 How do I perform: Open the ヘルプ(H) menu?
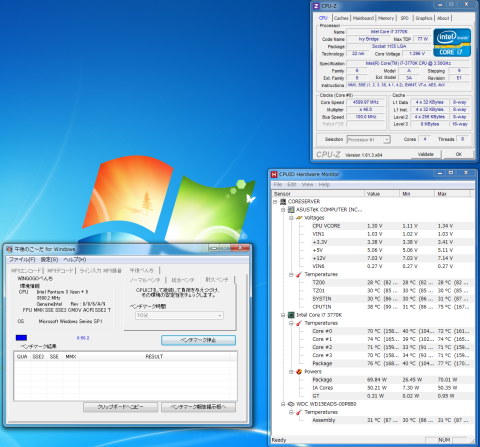click(75, 259)
